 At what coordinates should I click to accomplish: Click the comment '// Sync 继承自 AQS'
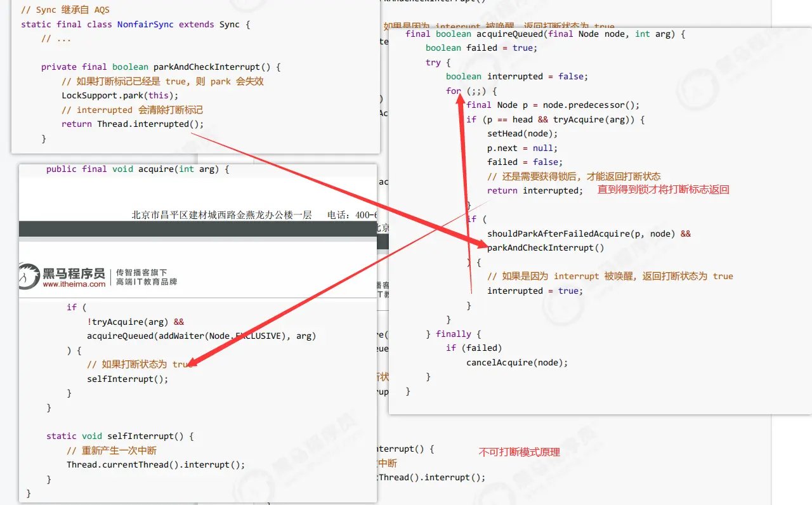(67, 10)
